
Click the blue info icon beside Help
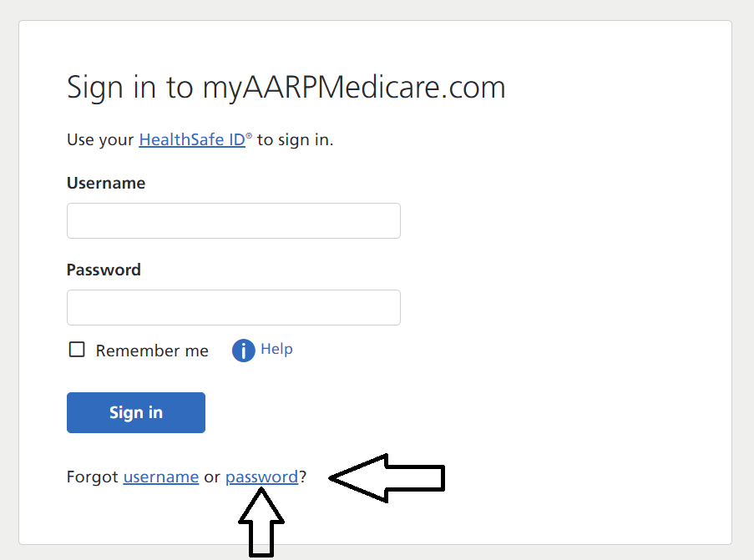pos(243,350)
